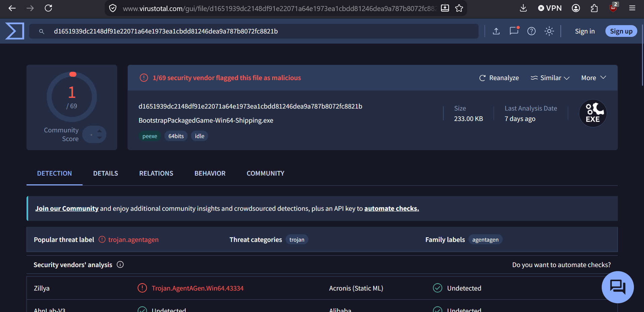This screenshot has height=312, width=644.
Task: Switch to the DETAILS tab
Action: tap(106, 173)
